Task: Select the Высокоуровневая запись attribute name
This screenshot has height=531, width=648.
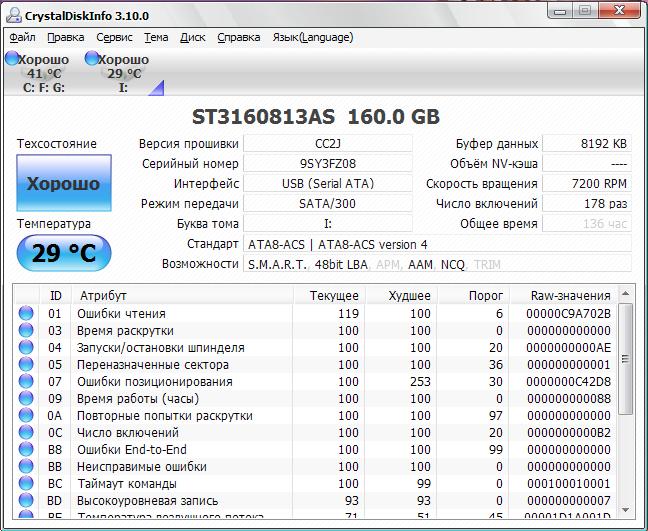Action: (148, 501)
